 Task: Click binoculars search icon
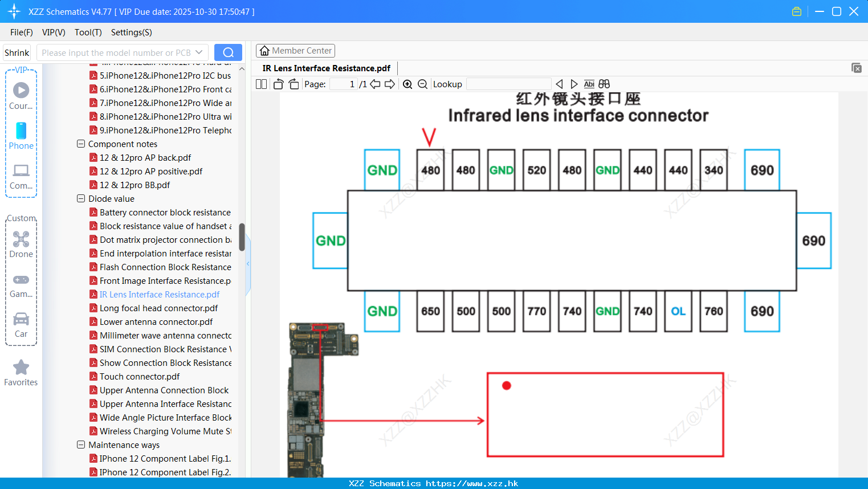tap(604, 84)
